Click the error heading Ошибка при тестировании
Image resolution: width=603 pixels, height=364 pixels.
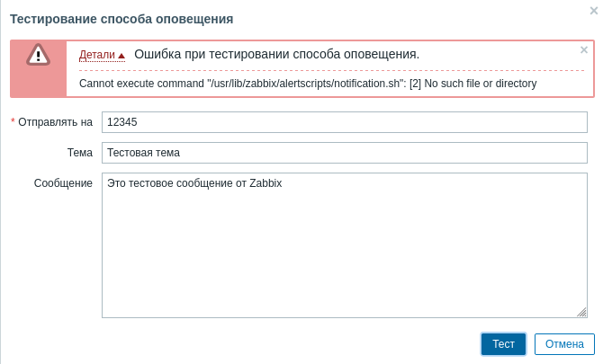point(277,54)
